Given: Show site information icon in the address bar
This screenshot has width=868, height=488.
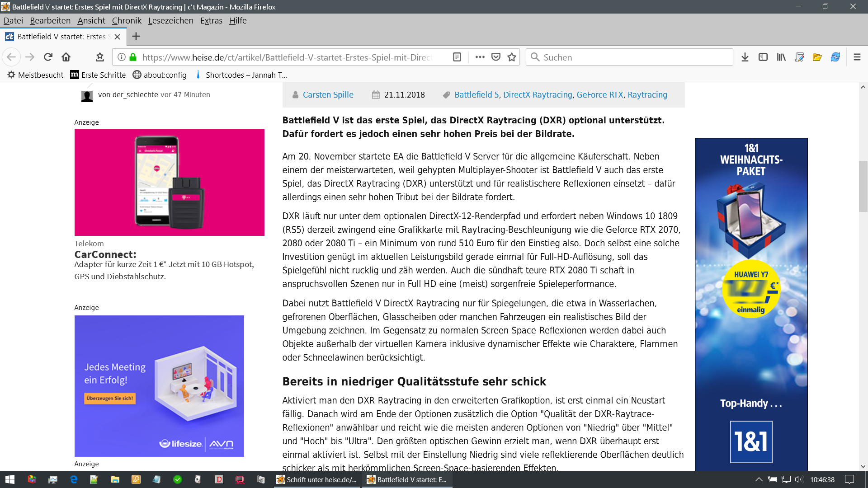Looking at the screenshot, I should point(122,57).
